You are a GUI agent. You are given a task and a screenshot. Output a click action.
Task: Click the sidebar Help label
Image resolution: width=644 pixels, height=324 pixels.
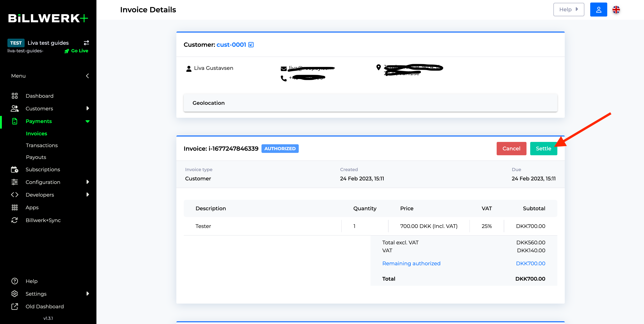point(32,281)
